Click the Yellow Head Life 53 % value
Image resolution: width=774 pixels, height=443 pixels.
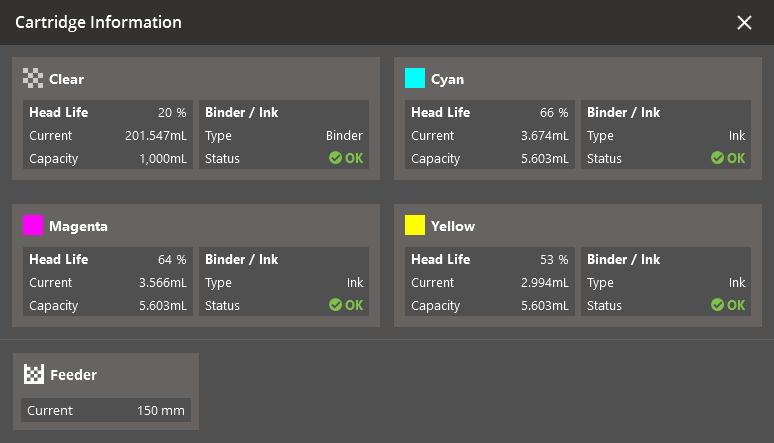(x=553, y=260)
